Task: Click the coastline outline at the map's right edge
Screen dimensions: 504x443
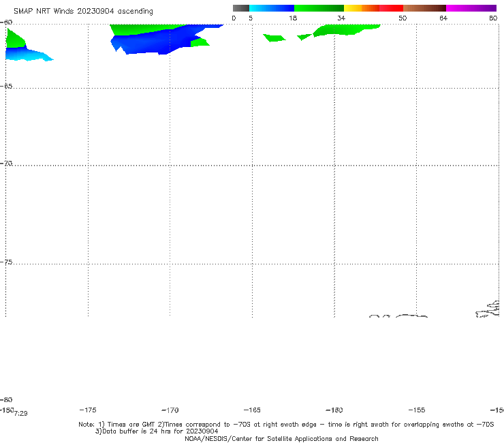Action: coord(488,309)
